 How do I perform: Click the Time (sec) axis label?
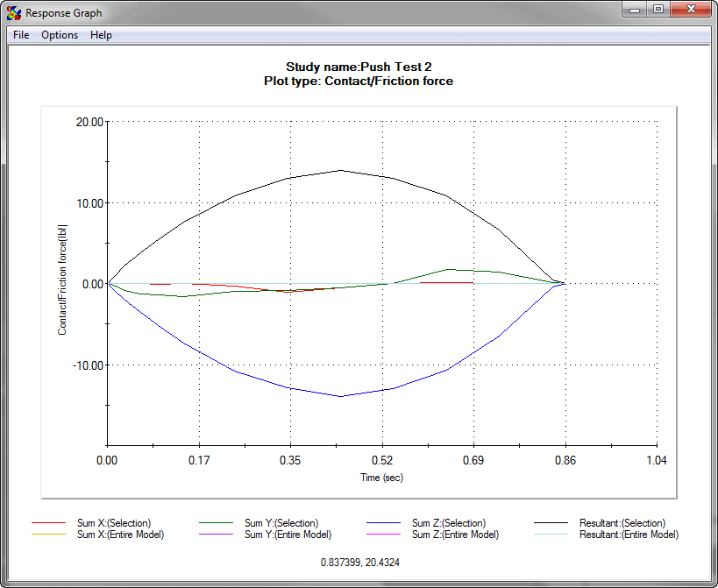(382, 478)
